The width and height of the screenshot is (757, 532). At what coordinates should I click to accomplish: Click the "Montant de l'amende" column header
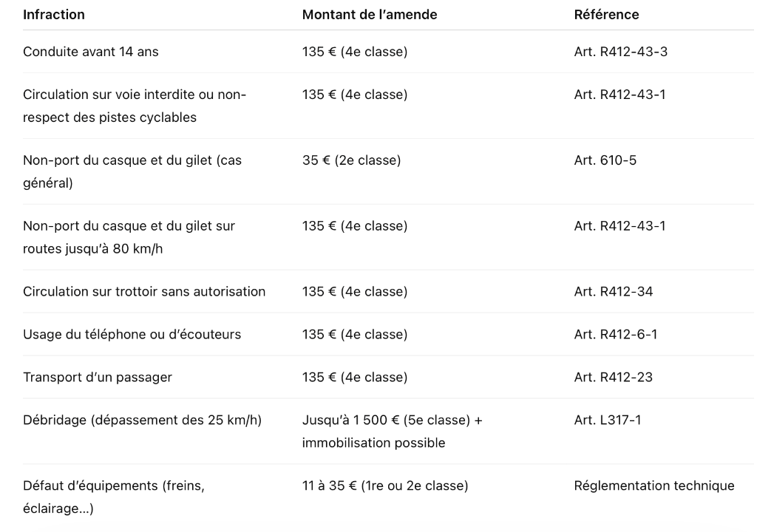tap(370, 15)
